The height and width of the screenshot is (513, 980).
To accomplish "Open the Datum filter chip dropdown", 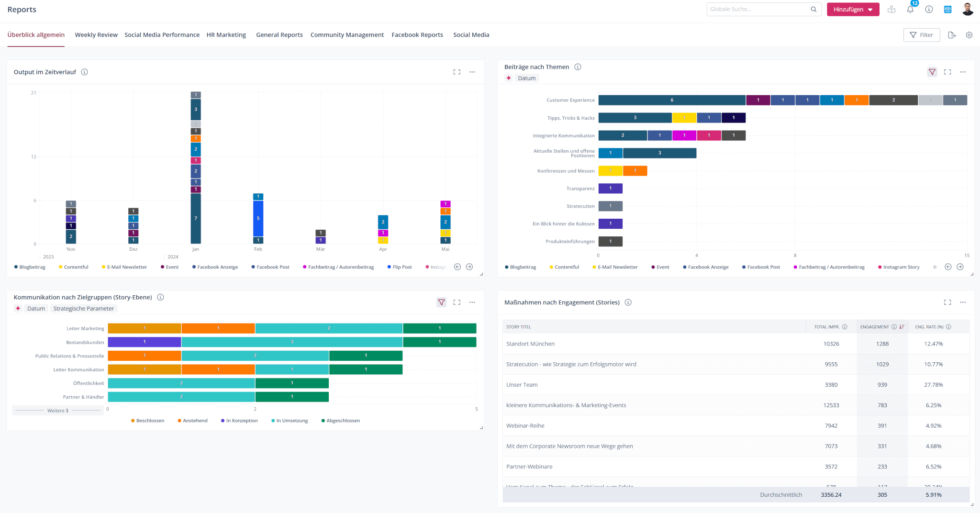I will pyautogui.click(x=527, y=78).
